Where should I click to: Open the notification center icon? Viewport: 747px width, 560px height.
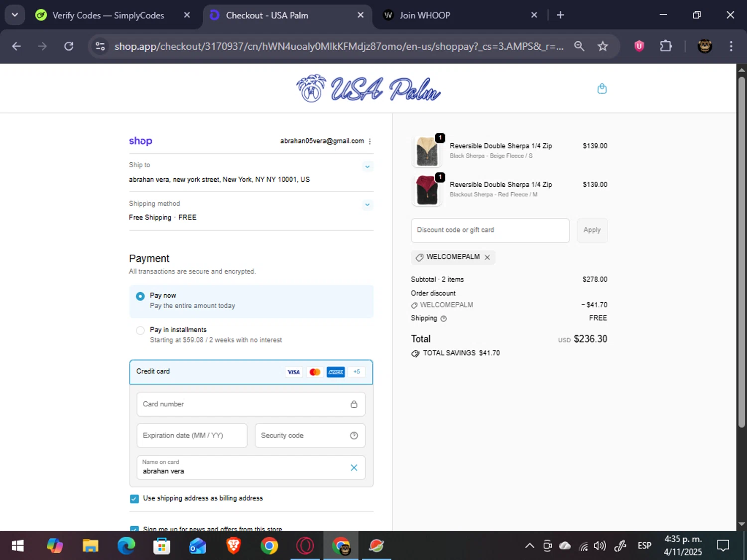[x=723, y=546]
